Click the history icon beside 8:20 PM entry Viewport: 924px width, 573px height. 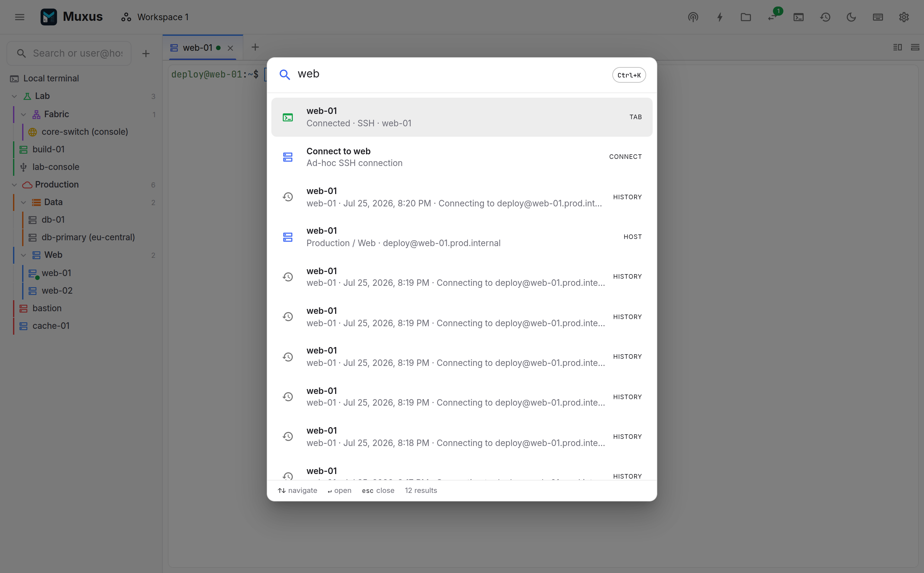tap(288, 197)
